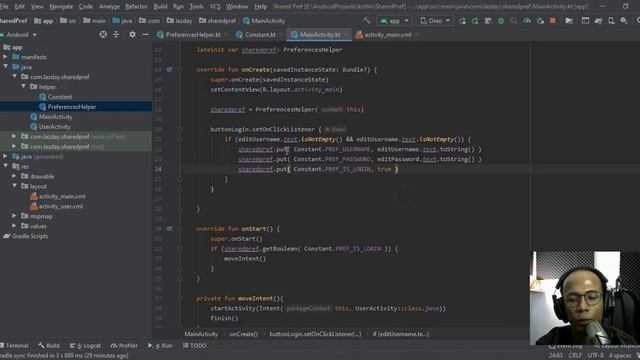Click buttonLogin.setOnClickListener breadcrumb at editor bottom
The width and height of the screenshot is (640, 360).
pyautogui.click(x=315, y=334)
